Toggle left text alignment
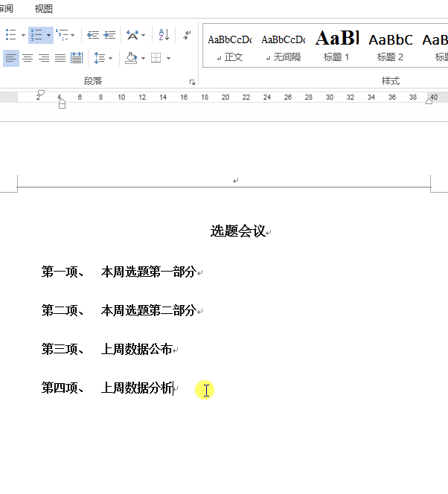Screen dimensions: 448x494 (x=11, y=58)
